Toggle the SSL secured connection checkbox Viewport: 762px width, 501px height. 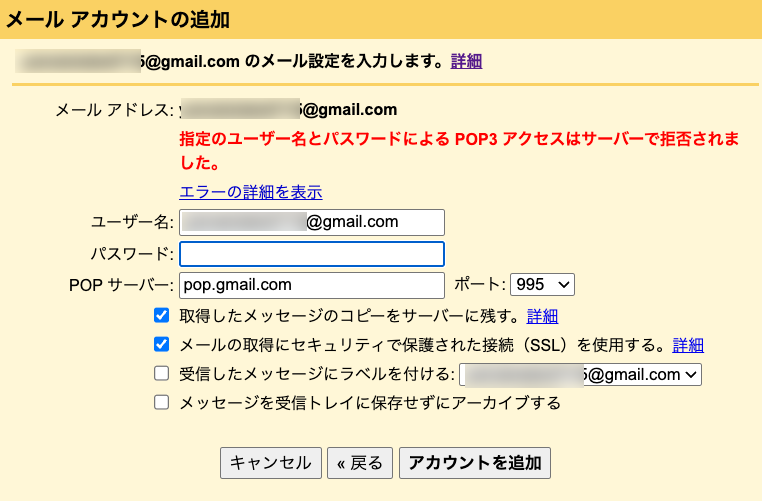click(x=161, y=345)
